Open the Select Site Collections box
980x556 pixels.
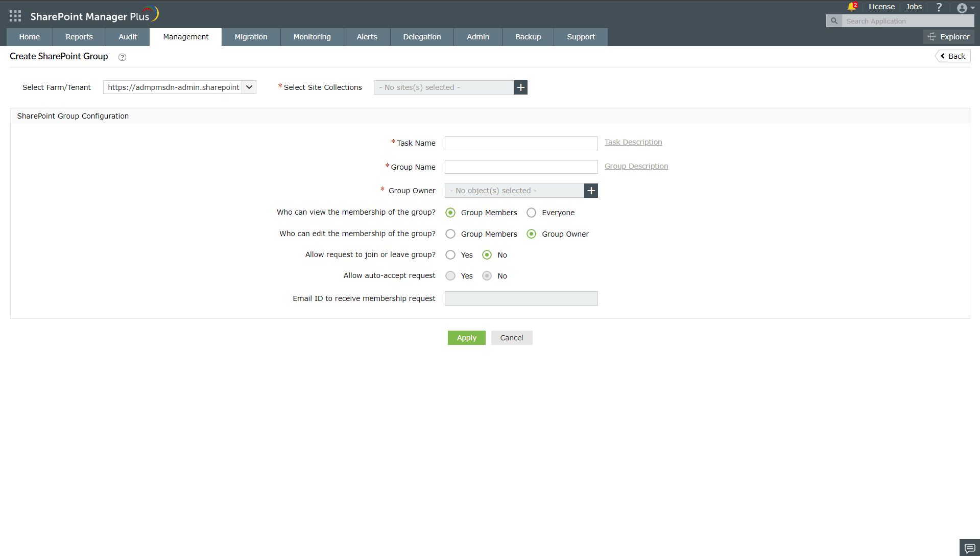click(x=444, y=87)
